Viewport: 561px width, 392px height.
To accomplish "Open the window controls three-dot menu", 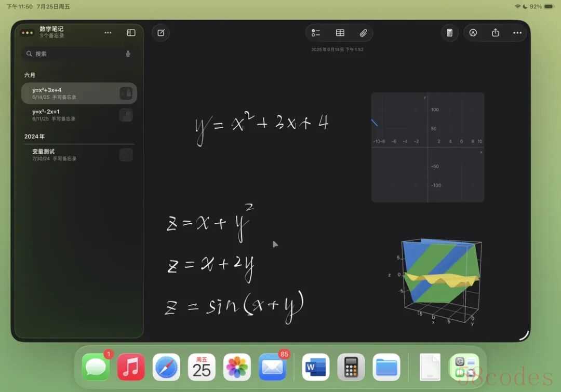I will click(x=27, y=33).
